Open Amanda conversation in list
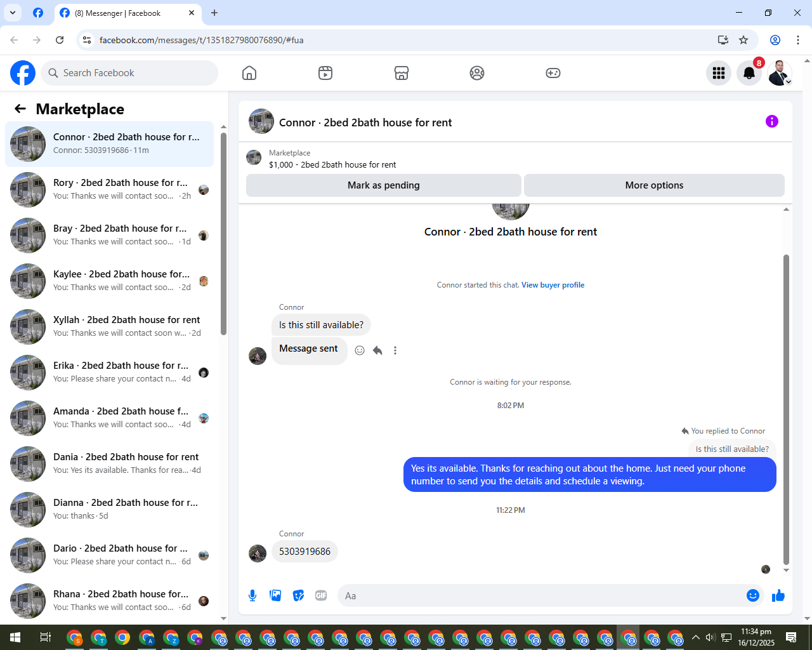The height and width of the screenshot is (650, 812). coord(109,418)
